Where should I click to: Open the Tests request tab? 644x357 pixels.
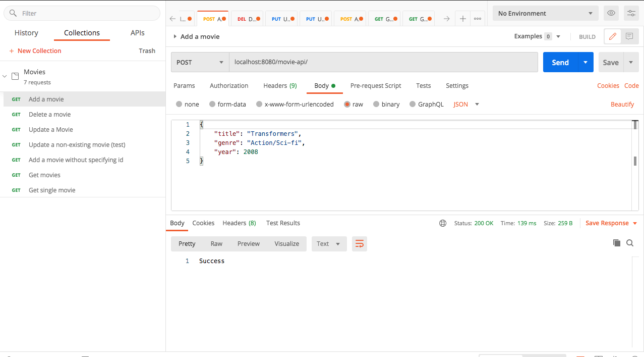point(424,86)
